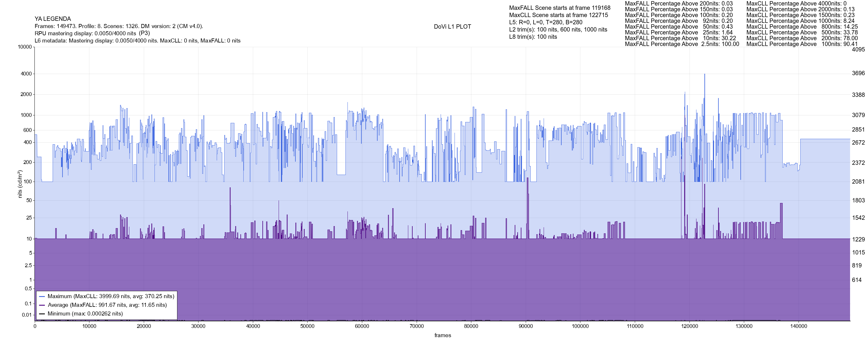The height and width of the screenshot is (347, 868).
Task: Click the purple Average legend line swatch
Action: click(x=42, y=305)
